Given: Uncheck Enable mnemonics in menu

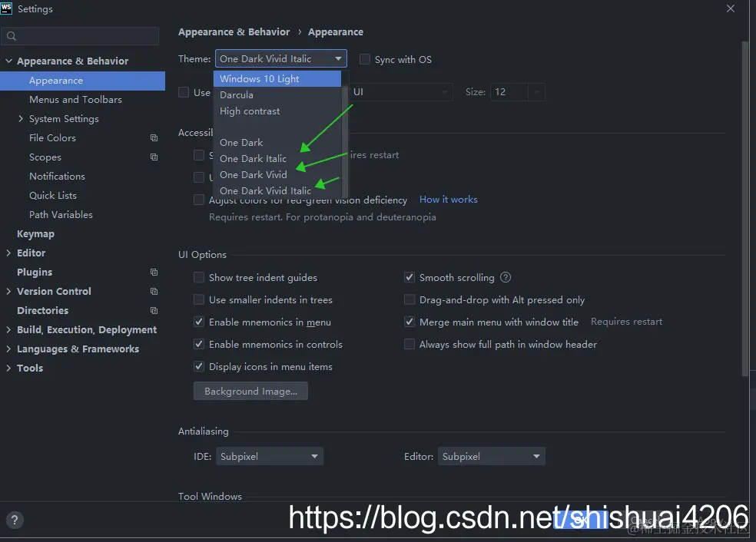Looking at the screenshot, I should click(199, 322).
